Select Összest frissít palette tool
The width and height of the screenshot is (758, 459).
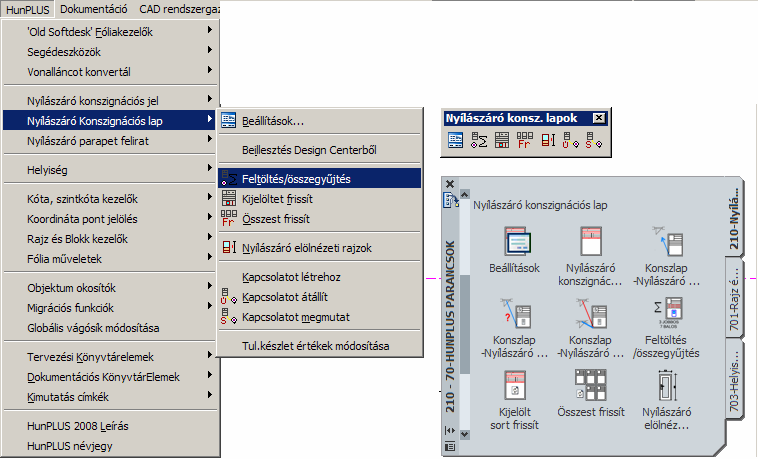click(x=591, y=394)
